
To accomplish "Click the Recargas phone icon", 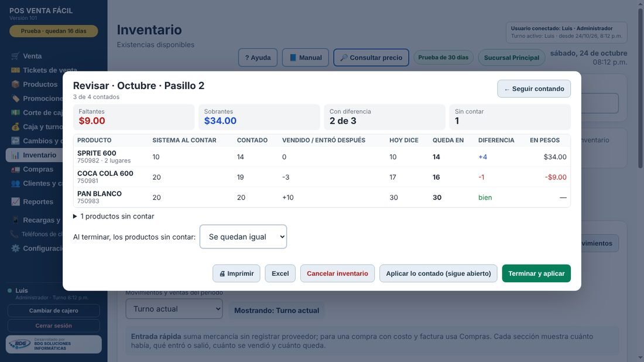I will (15, 220).
